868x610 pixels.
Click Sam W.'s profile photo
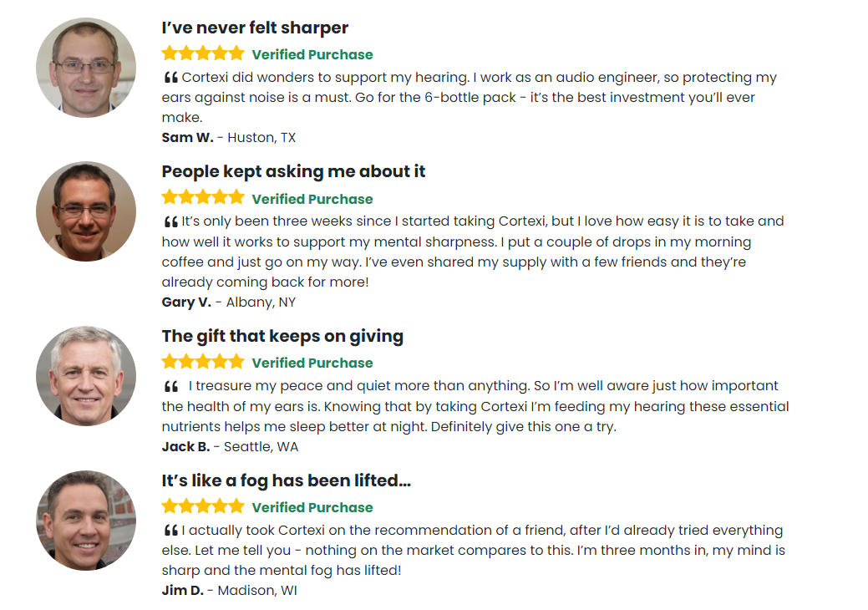click(x=86, y=68)
